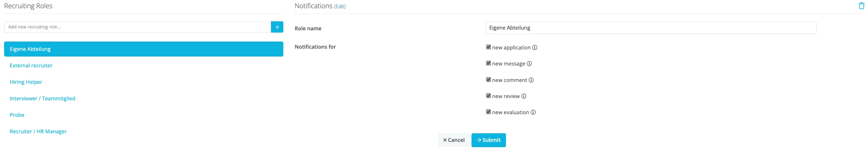Screen dimensions: 868x155
Task: Select Interviewer / Teammitglied role
Action: [42, 98]
